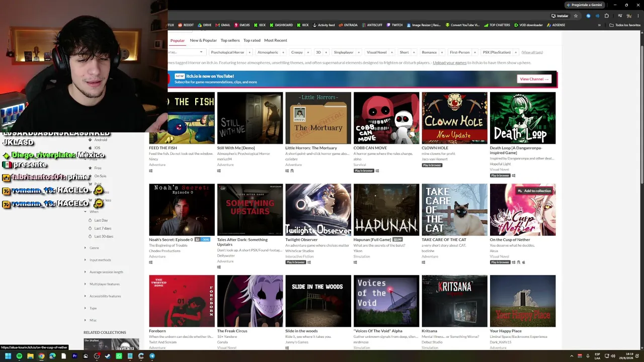
Task: Add the Singleplayer tag filter
Action: tap(358, 52)
